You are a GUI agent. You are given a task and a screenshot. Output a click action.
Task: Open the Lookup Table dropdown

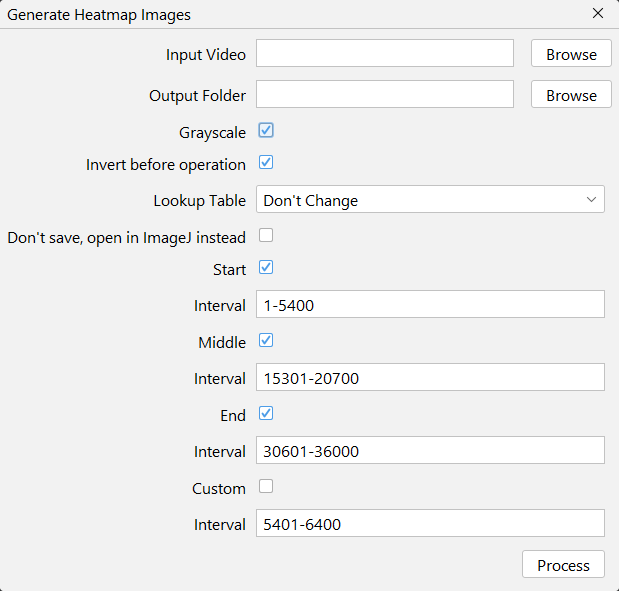tap(430, 199)
